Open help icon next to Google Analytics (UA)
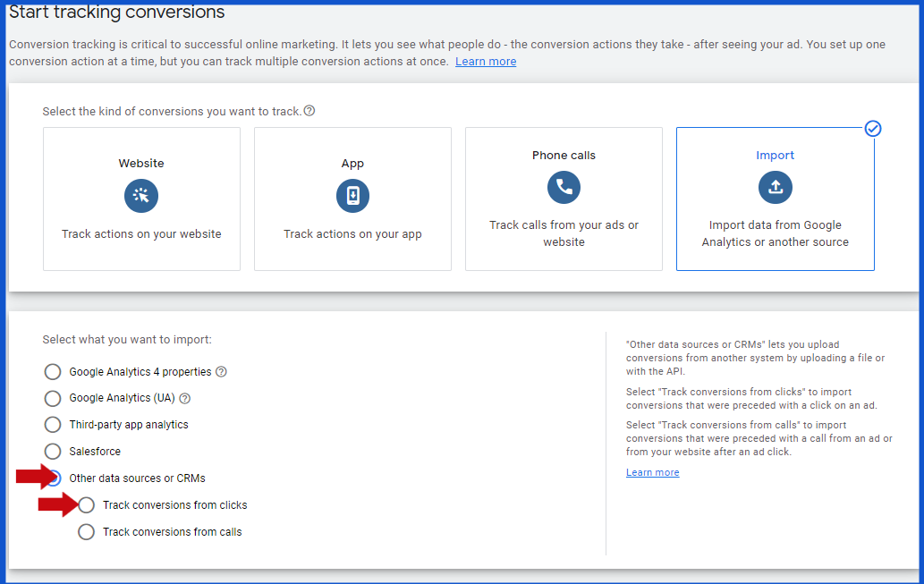 pos(184,398)
